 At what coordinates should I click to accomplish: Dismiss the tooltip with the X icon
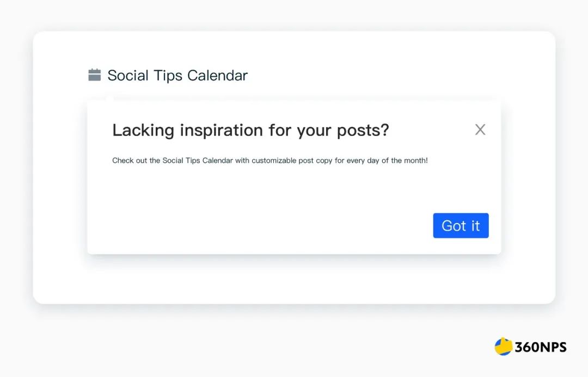480,129
